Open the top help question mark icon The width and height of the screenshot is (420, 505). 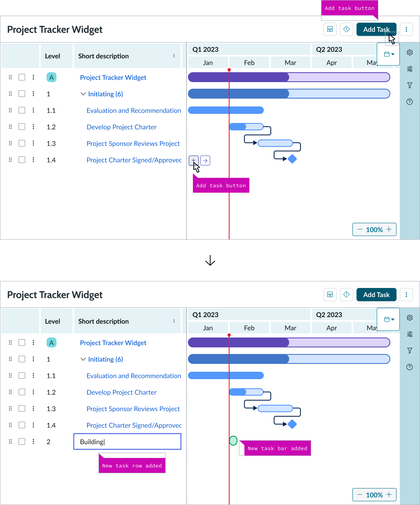410,102
